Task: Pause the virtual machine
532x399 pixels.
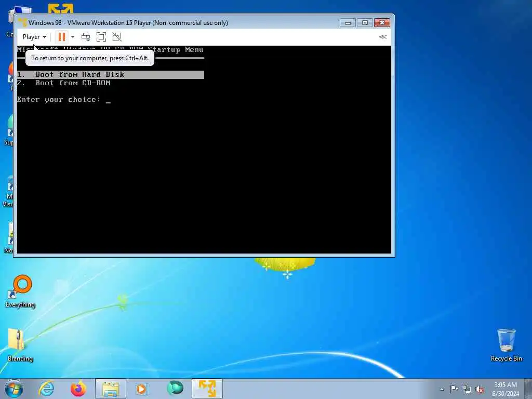Action: click(x=62, y=37)
